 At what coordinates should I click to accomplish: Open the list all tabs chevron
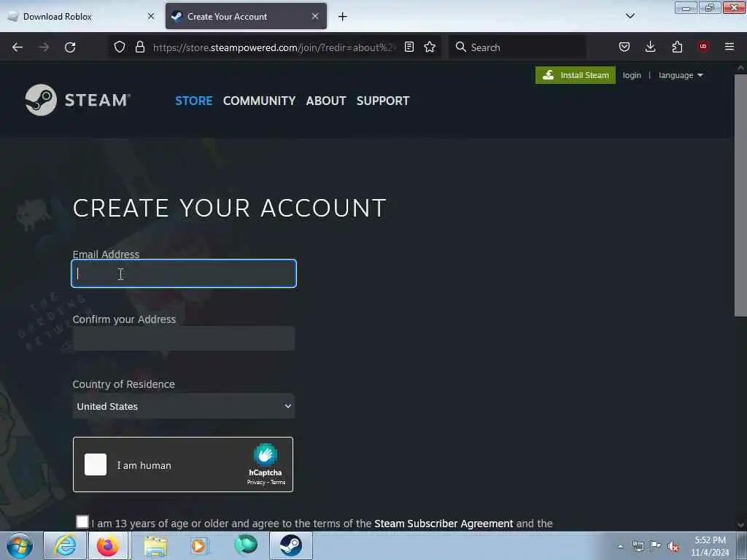(630, 16)
